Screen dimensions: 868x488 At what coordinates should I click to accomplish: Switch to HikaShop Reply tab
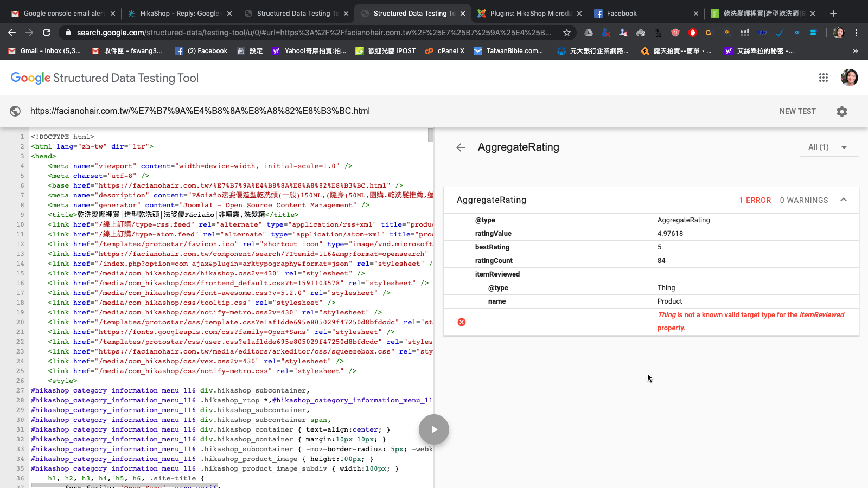coord(179,14)
